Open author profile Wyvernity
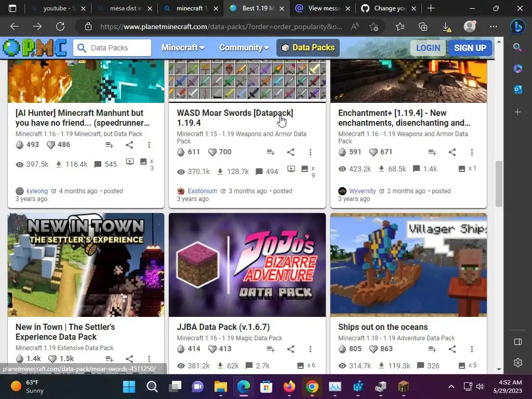 tap(362, 191)
